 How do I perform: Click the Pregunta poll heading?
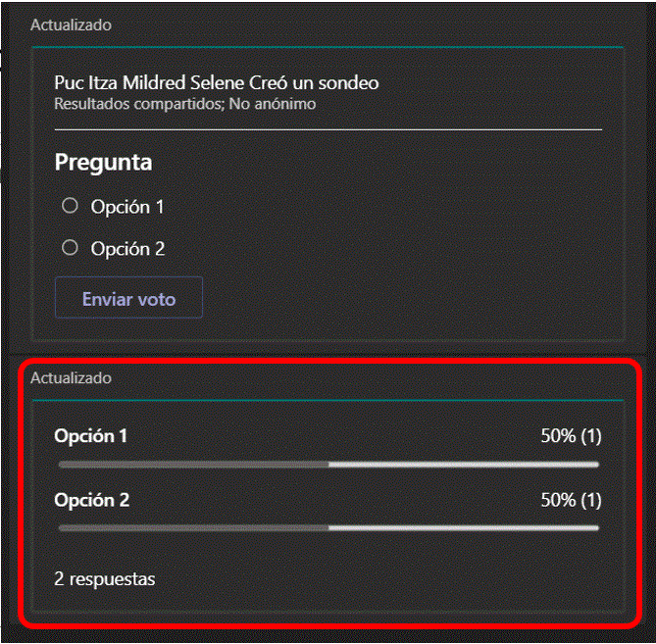(x=103, y=162)
